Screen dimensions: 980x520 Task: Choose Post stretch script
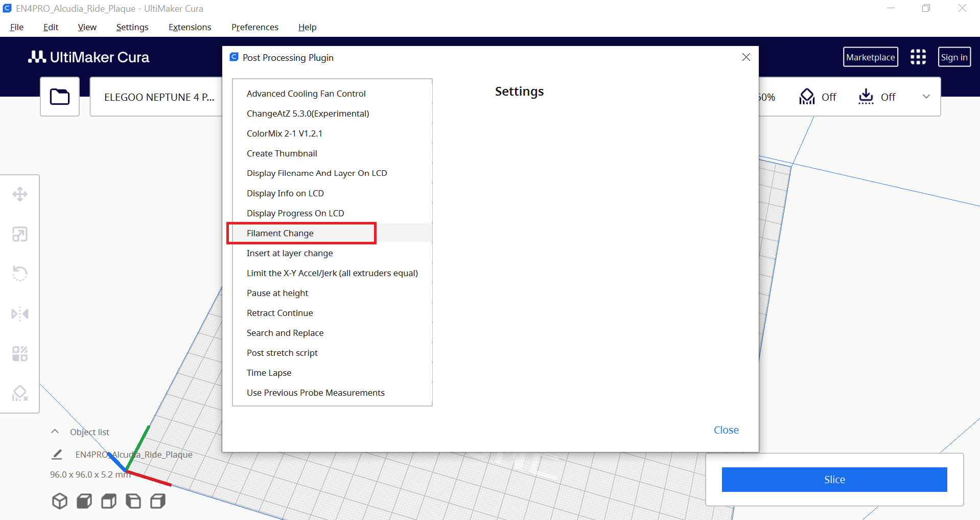(x=332, y=353)
